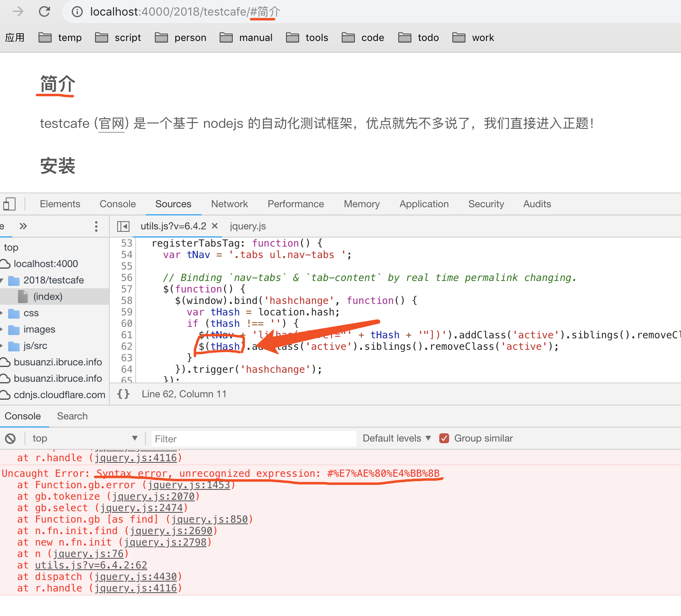Click the browser forward arrow
681x616 pixels.
tap(18, 11)
